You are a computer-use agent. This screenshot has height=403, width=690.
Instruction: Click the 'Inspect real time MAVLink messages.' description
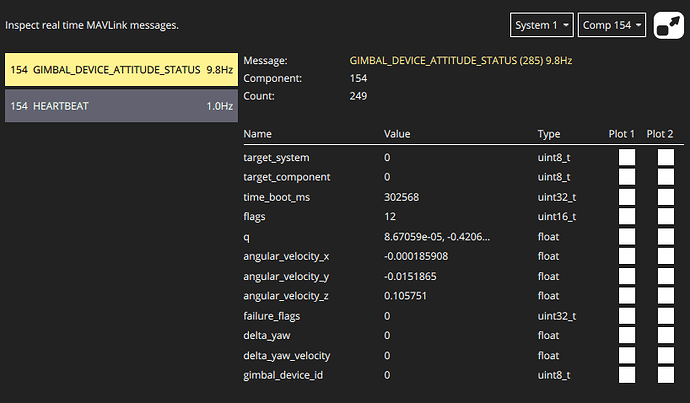pos(92,26)
